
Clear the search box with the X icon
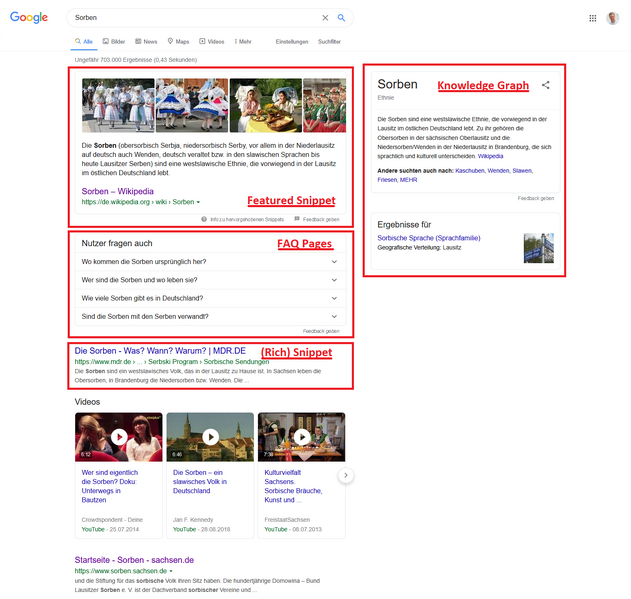pos(325,18)
